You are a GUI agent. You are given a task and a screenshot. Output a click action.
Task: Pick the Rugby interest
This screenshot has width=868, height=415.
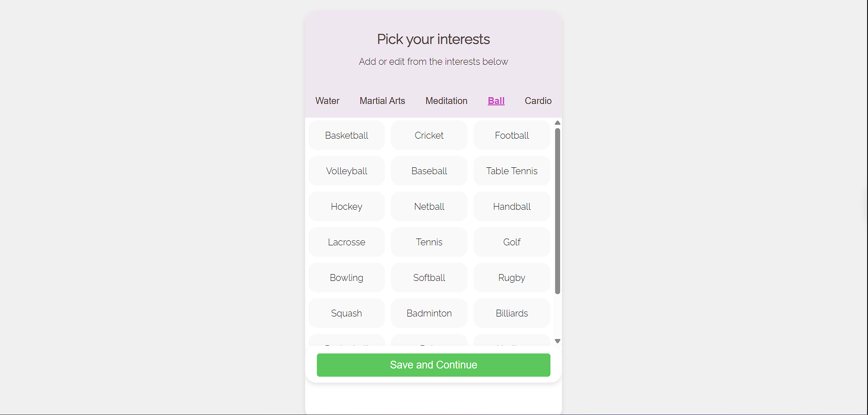click(x=512, y=278)
